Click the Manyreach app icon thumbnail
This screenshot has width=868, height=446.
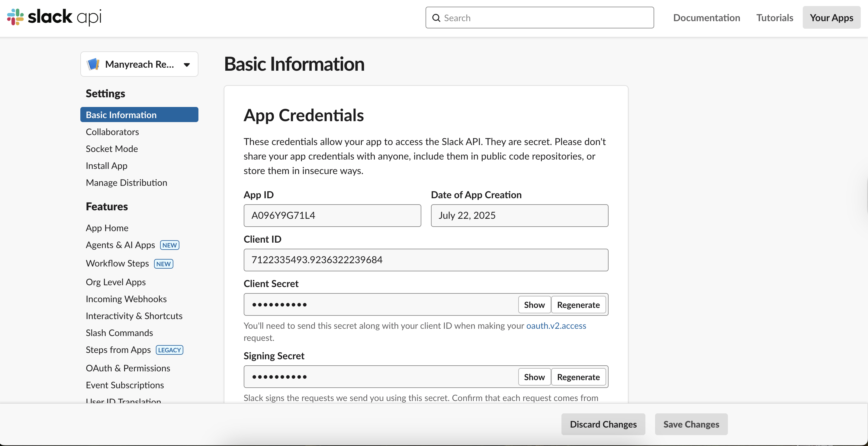pyautogui.click(x=93, y=64)
